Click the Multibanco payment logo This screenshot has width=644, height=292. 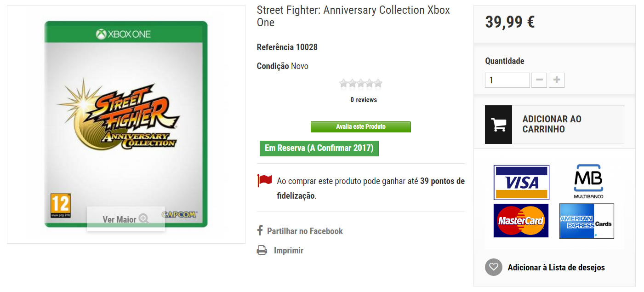pyautogui.click(x=588, y=181)
